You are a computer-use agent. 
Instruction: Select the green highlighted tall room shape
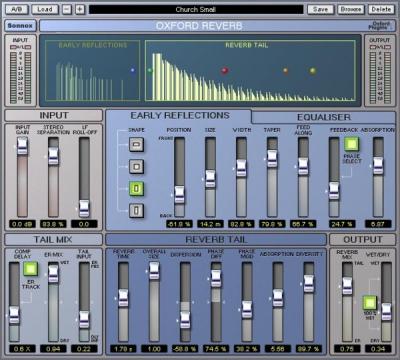pos(136,189)
